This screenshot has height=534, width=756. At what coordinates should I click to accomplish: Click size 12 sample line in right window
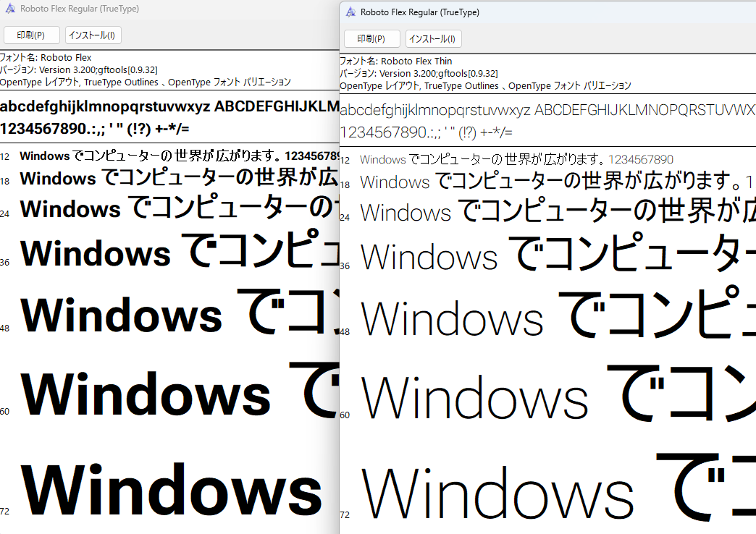pyautogui.click(x=516, y=159)
